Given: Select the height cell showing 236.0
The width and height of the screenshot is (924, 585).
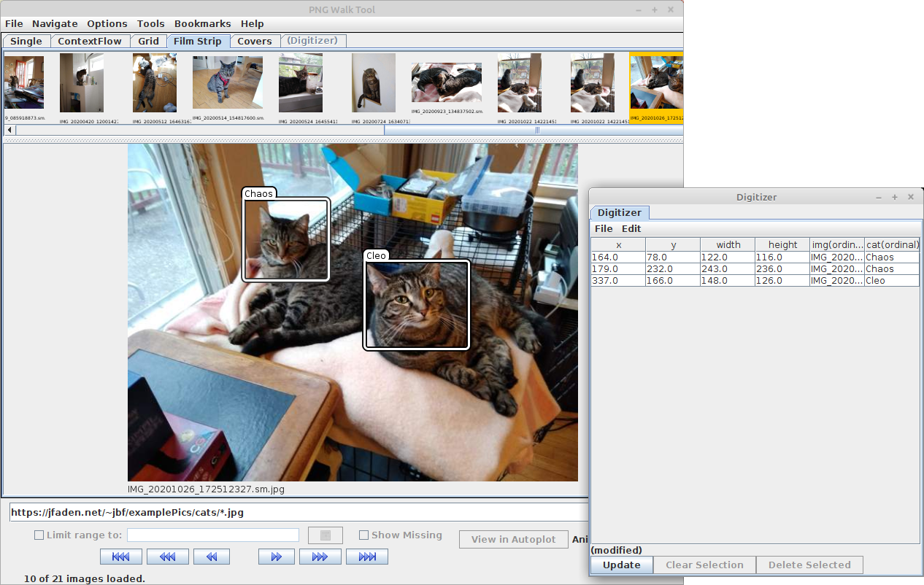Looking at the screenshot, I should point(782,269).
